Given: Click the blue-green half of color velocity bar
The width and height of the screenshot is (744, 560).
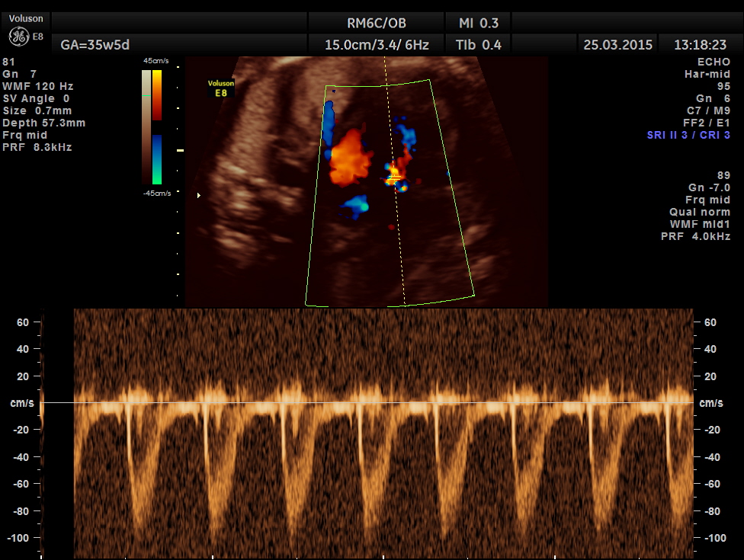Looking at the screenshot, I should (156, 159).
